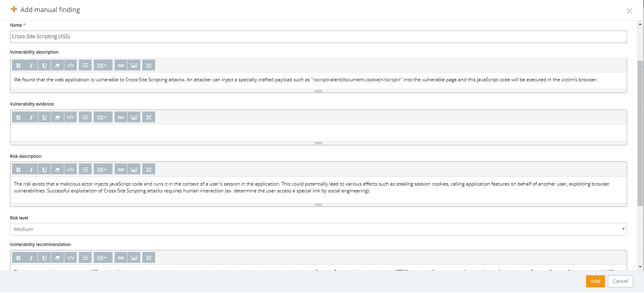Viewport: 644px width, 293px height.
Task: Open table dropdown in Vulnerability evidence toolbar
Action: click(x=103, y=117)
